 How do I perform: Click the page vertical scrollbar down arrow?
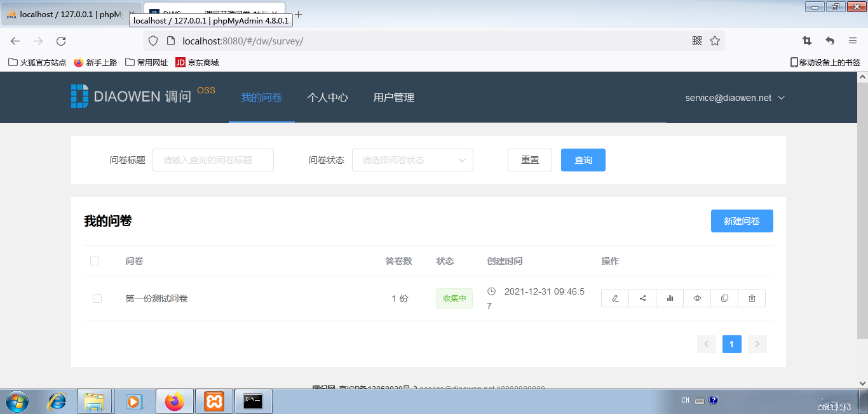[x=862, y=383]
